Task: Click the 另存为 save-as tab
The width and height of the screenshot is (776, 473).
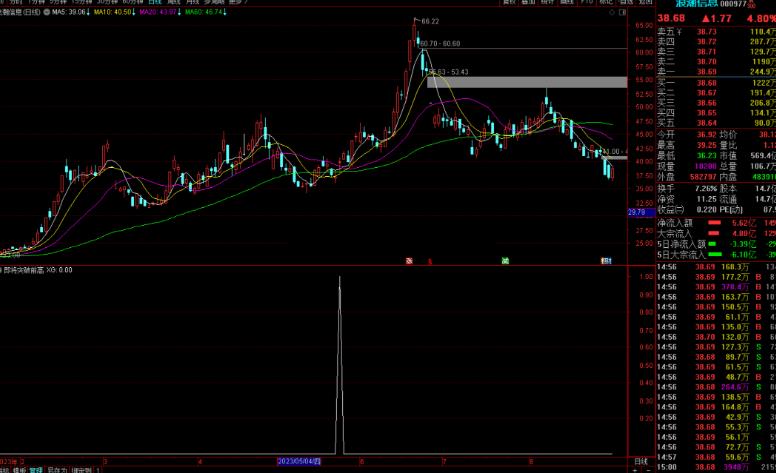Action: [57, 470]
